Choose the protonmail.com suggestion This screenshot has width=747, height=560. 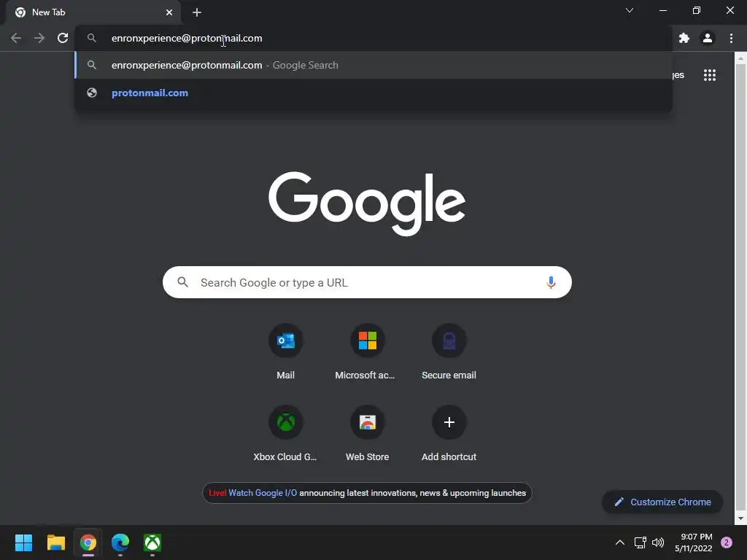click(373, 93)
